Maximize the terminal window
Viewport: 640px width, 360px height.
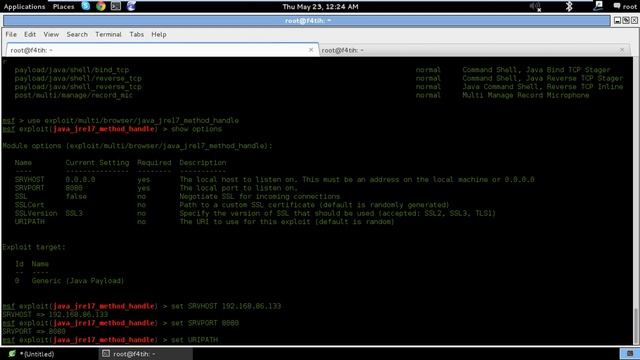[626, 20]
